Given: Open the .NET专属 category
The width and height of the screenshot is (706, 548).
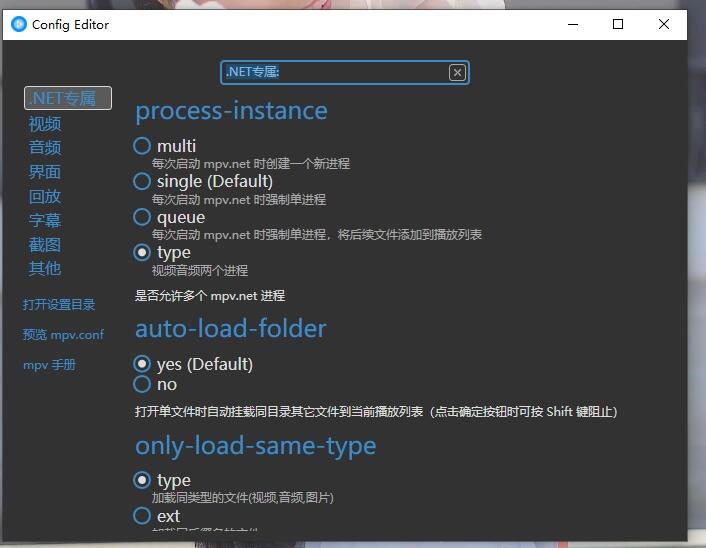Looking at the screenshot, I should click(x=67, y=98).
